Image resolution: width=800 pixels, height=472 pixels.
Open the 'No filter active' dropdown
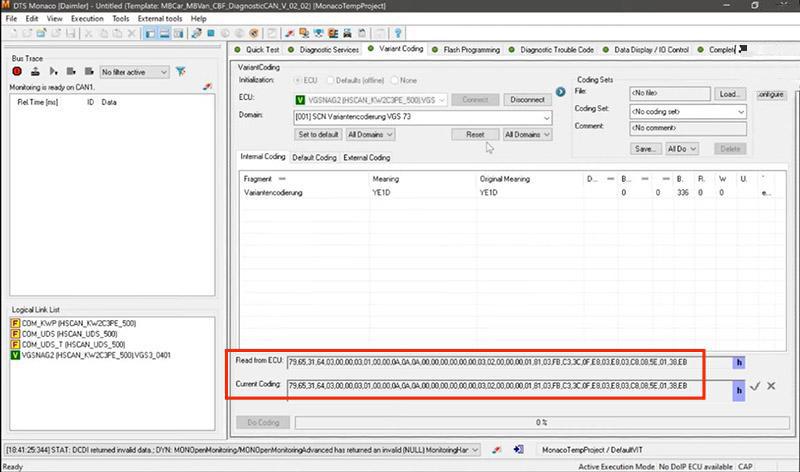coord(134,72)
